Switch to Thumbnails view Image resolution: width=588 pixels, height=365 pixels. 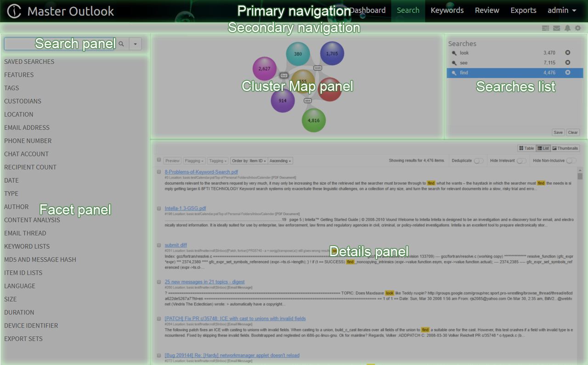[565, 148]
